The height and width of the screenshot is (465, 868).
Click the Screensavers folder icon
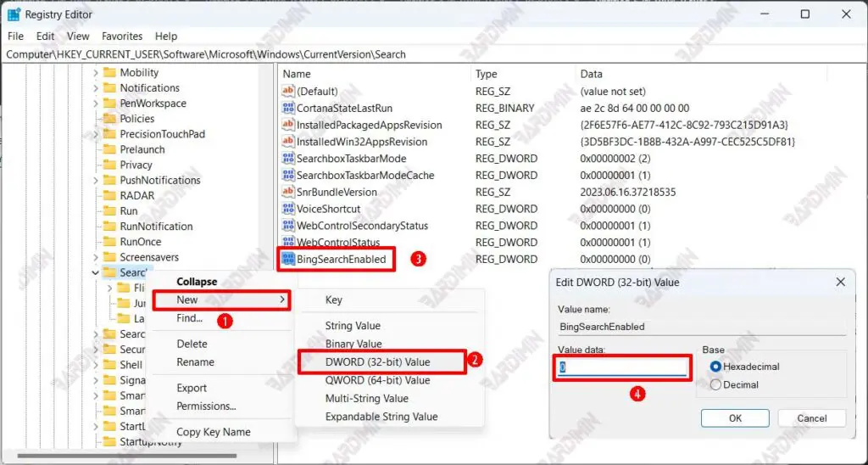pyautogui.click(x=109, y=257)
